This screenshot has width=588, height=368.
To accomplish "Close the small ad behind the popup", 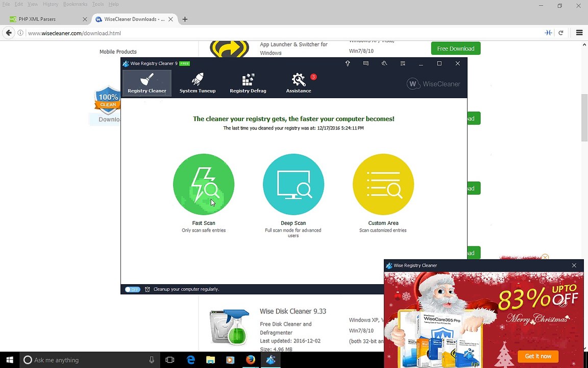I will [x=545, y=257].
